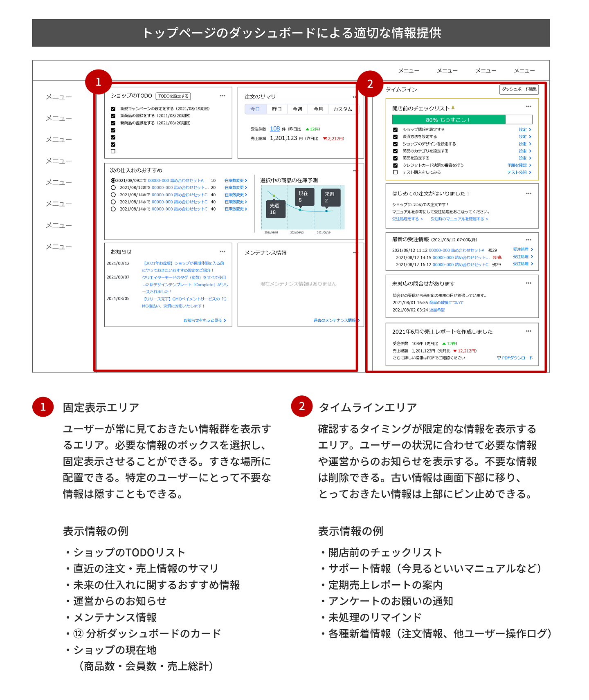
Task: Open the 2021年お盆版 news article link
Action: coord(184,267)
